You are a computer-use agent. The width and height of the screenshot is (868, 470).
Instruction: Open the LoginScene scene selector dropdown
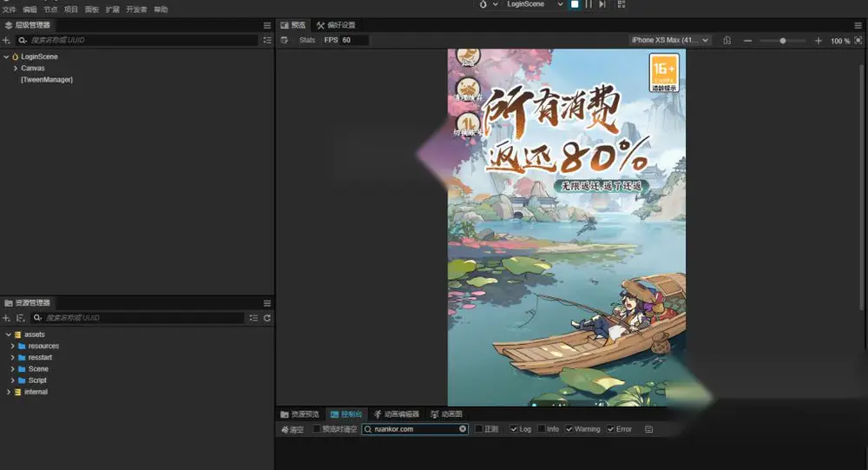tap(535, 4)
